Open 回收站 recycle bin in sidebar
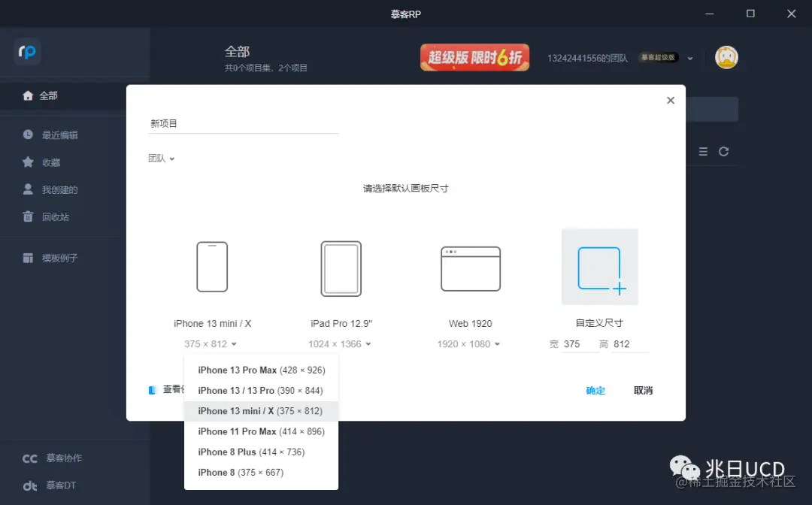The image size is (812, 505). pyautogui.click(x=46, y=216)
